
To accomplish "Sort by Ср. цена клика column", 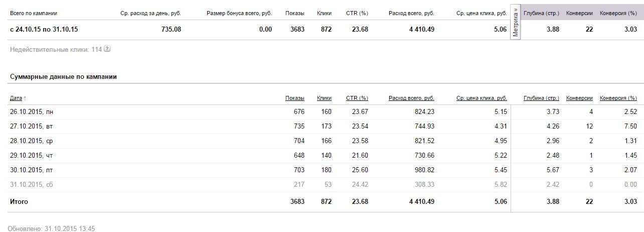I will pyautogui.click(x=481, y=98).
